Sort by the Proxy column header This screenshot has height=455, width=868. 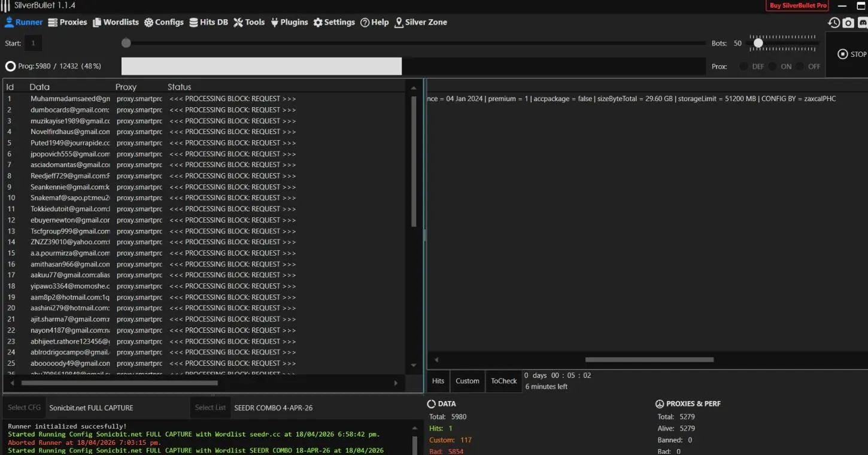pyautogui.click(x=126, y=87)
